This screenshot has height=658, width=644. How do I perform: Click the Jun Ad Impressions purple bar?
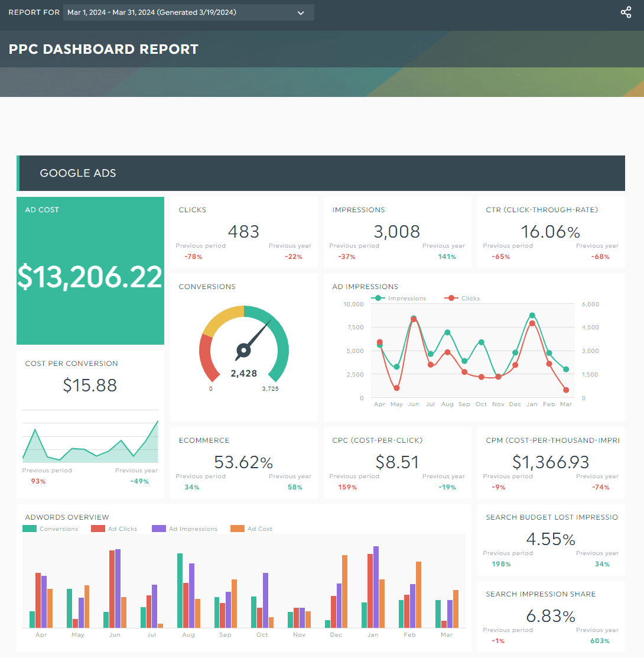coord(118,588)
